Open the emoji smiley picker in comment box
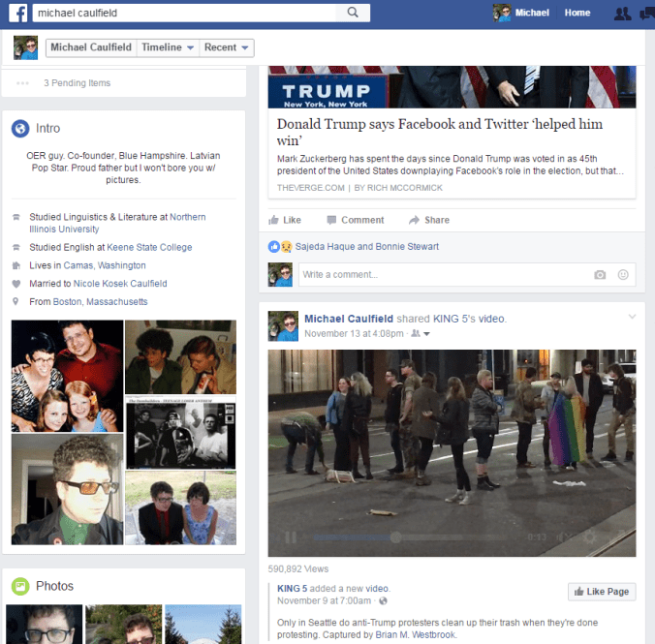 click(x=623, y=274)
